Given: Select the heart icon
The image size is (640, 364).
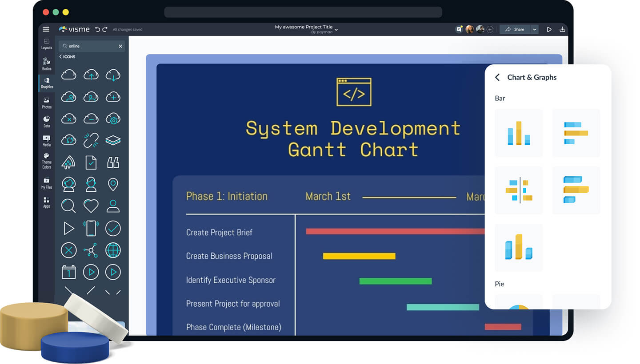Looking at the screenshot, I should point(91,206).
